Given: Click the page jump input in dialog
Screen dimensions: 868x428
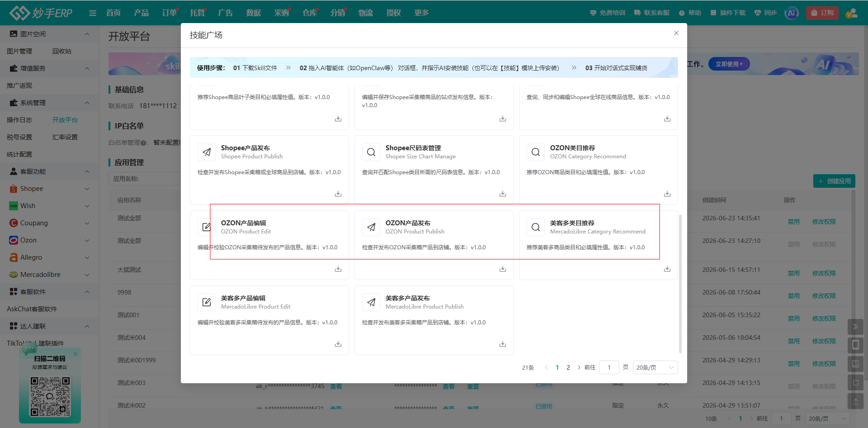Looking at the screenshot, I should [609, 367].
